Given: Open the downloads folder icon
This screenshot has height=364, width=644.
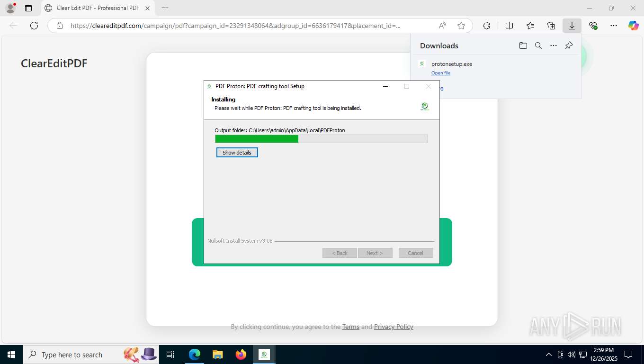Looking at the screenshot, I should tap(523, 45).
